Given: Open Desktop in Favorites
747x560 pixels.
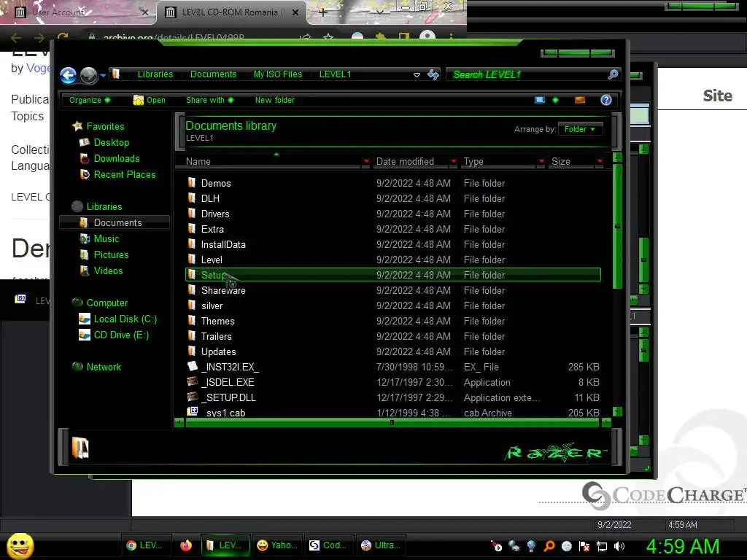Looking at the screenshot, I should click(x=112, y=142).
